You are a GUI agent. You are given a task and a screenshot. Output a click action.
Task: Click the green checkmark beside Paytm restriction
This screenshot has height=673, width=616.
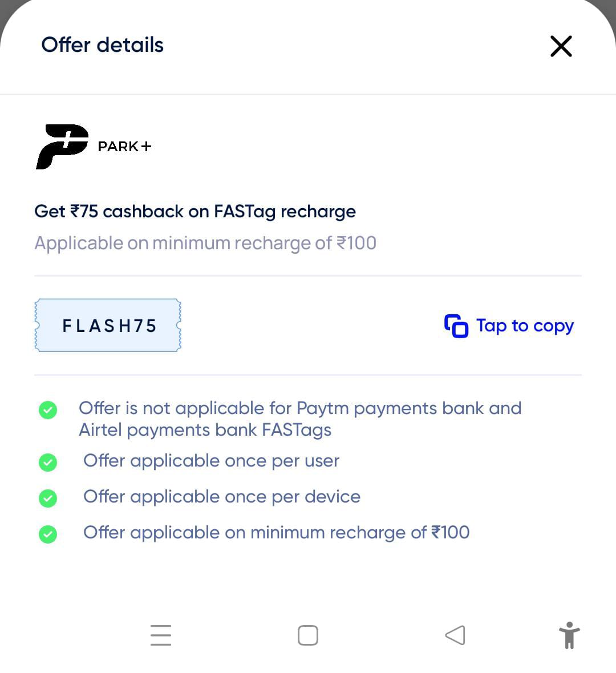pyautogui.click(x=48, y=410)
